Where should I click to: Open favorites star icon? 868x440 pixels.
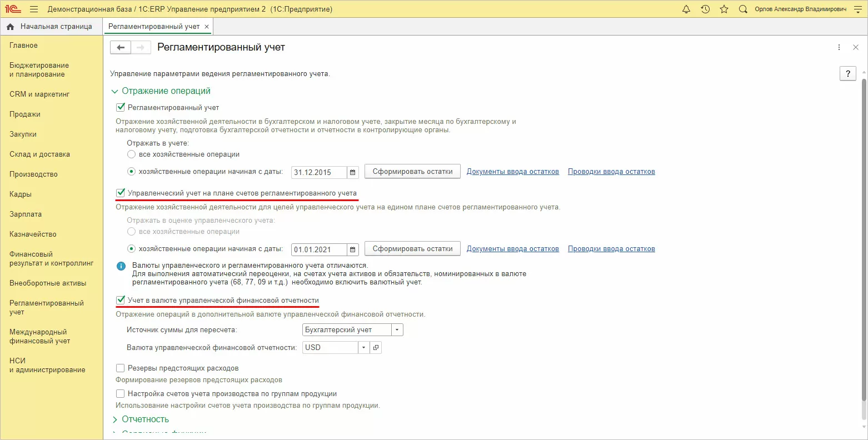point(724,9)
